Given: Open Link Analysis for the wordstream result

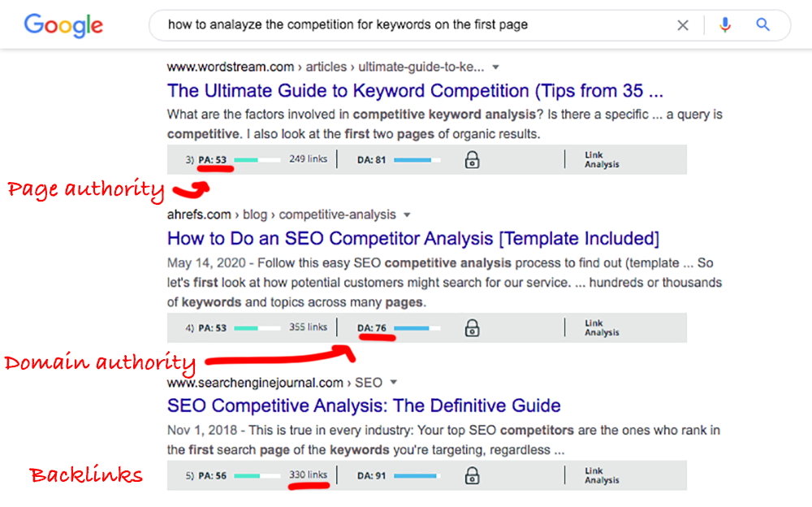Looking at the screenshot, I should pyautogui.click(x=602, y=160).
